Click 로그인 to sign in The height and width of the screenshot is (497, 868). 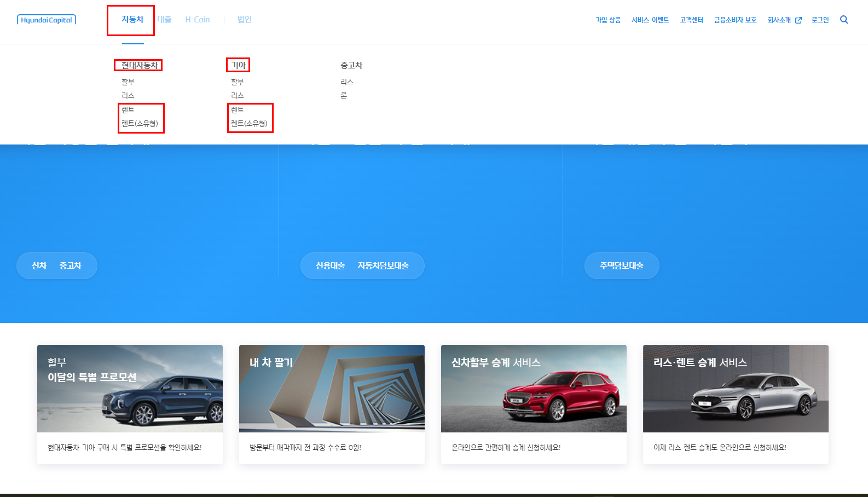820,20
